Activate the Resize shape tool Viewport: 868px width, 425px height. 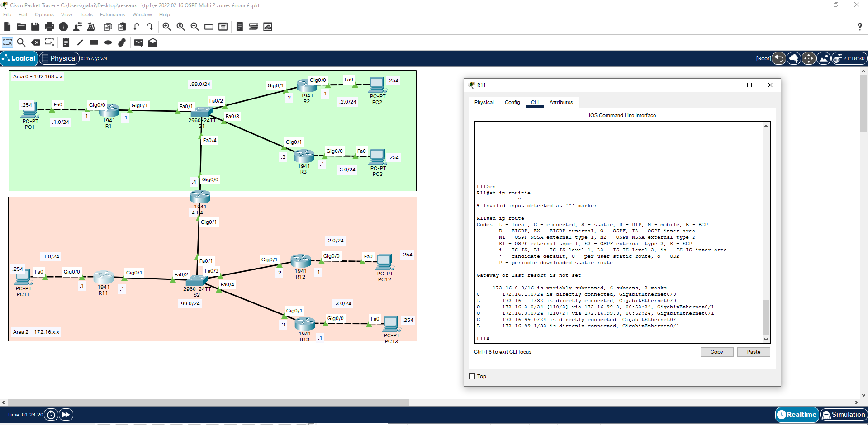tap(49, 42)
